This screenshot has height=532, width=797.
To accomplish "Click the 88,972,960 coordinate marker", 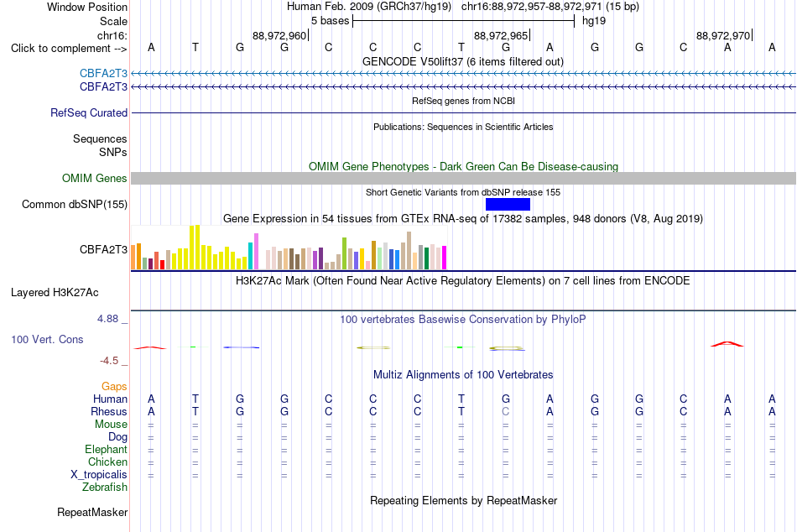I will click(x=279, y=35).
